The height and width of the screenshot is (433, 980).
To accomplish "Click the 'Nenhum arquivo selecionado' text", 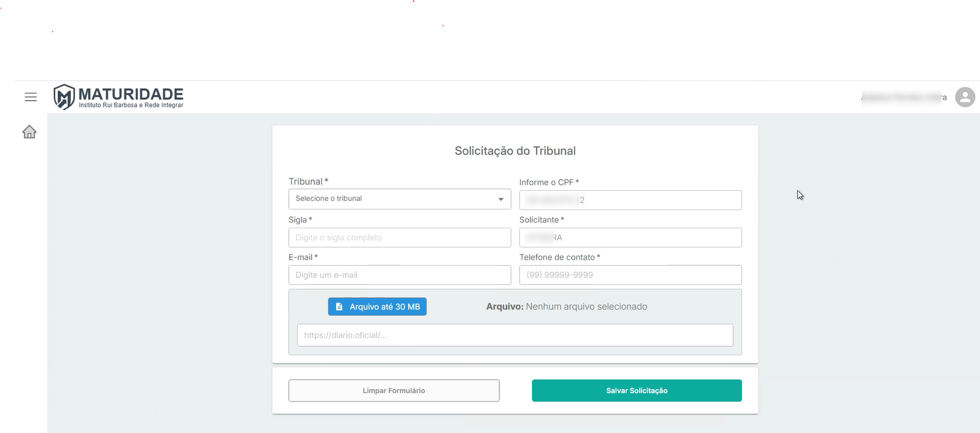I will click(x=586, y=307).
